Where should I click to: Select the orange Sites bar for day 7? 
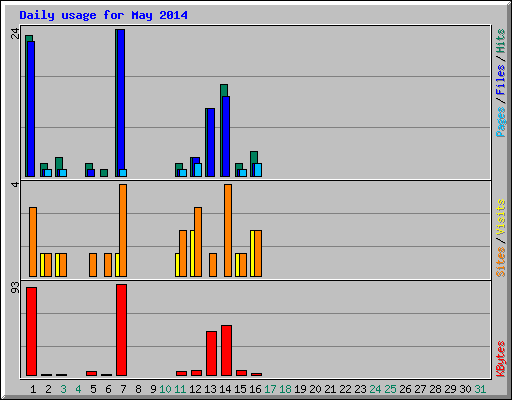[123, 230]
